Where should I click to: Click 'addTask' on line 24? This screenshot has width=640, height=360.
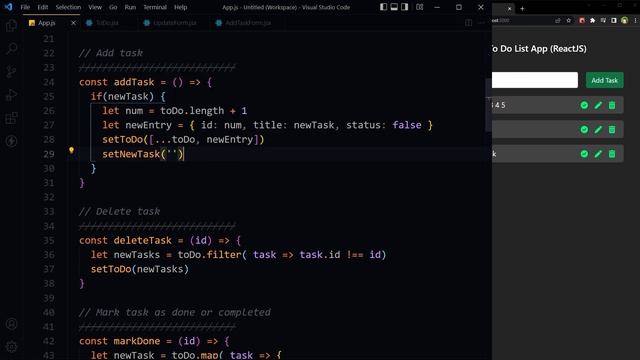coord(134,82)
